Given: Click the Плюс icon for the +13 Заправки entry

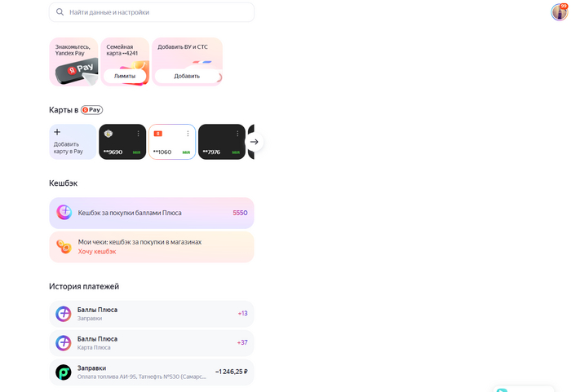Looking at the screenshot, I should tap(64, 314).
